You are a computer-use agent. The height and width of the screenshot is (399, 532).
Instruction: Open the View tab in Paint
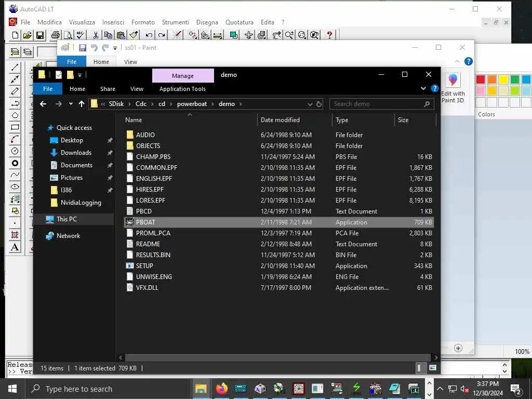point(130,62)
